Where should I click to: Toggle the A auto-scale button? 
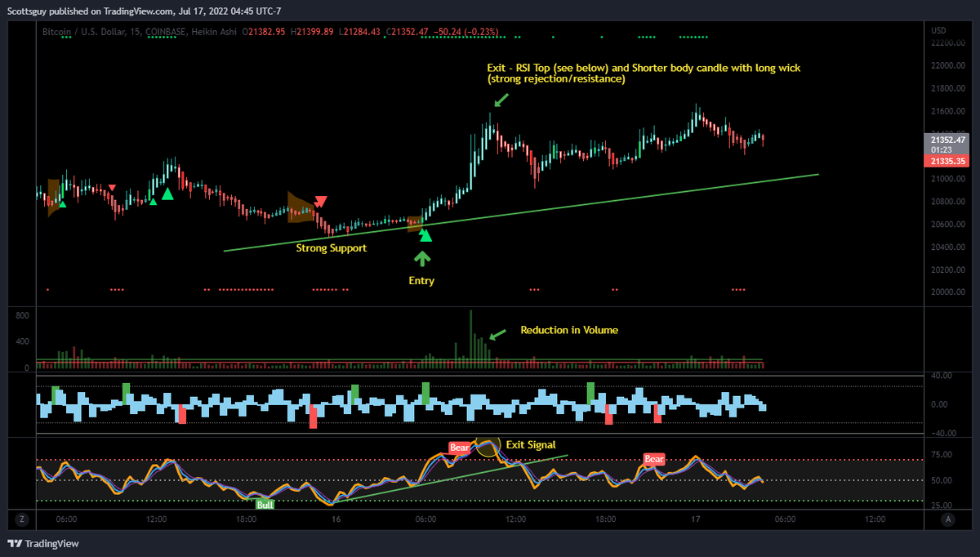(947, 519)
